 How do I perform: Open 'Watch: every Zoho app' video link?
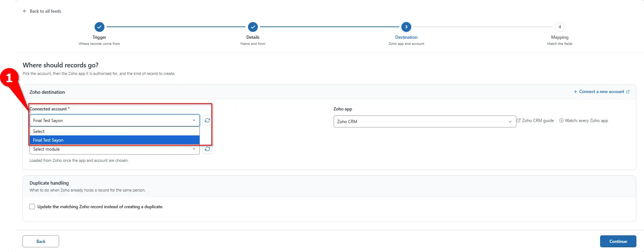point(583,121)
